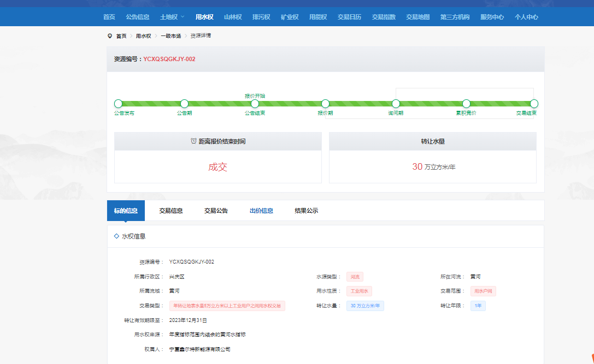Click the 询问期 progress circle
Image resolution: width=594 pixels, height=364 pixels.
tap(396, 104)
